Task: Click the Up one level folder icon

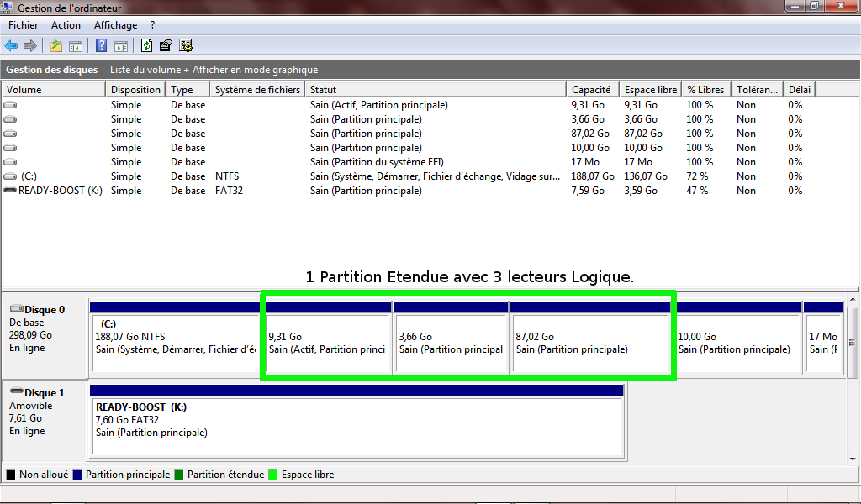Action: pos(56,45)
